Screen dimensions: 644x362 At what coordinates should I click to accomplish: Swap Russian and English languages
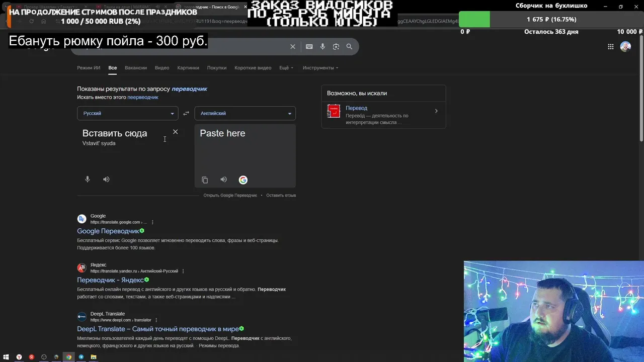(186, 113)
